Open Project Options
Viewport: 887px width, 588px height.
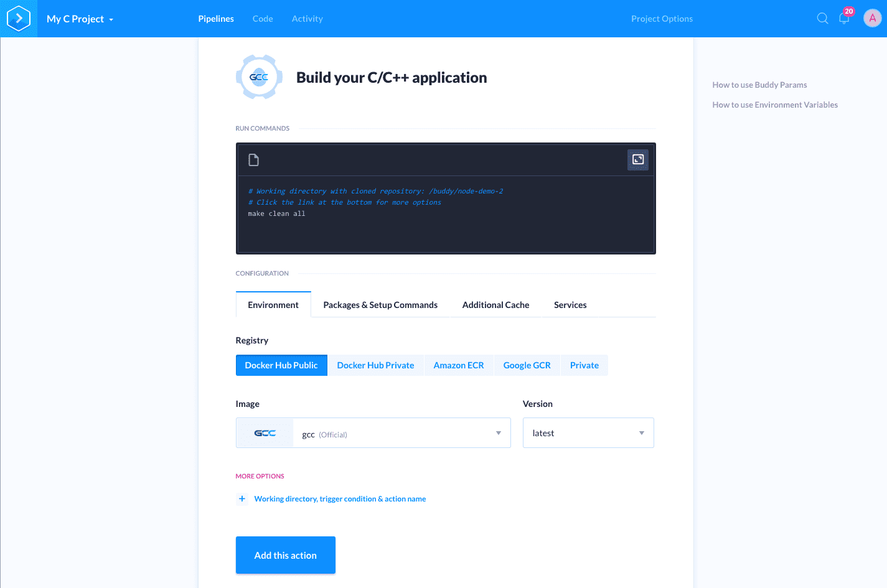click(x=662, y=19)
